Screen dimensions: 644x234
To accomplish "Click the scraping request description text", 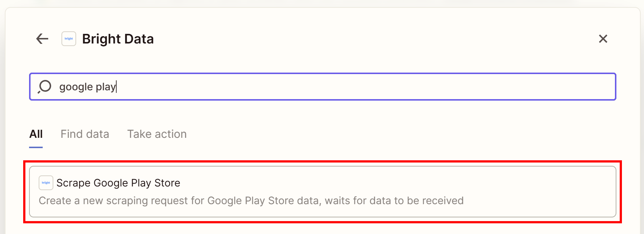I will click(251, 200).
